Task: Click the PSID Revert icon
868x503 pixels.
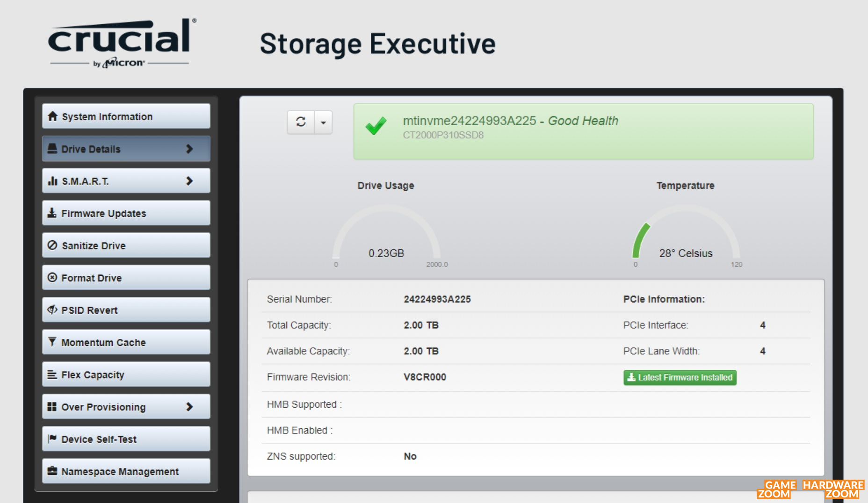Action: pyautogui.click(x=52, y=309)
